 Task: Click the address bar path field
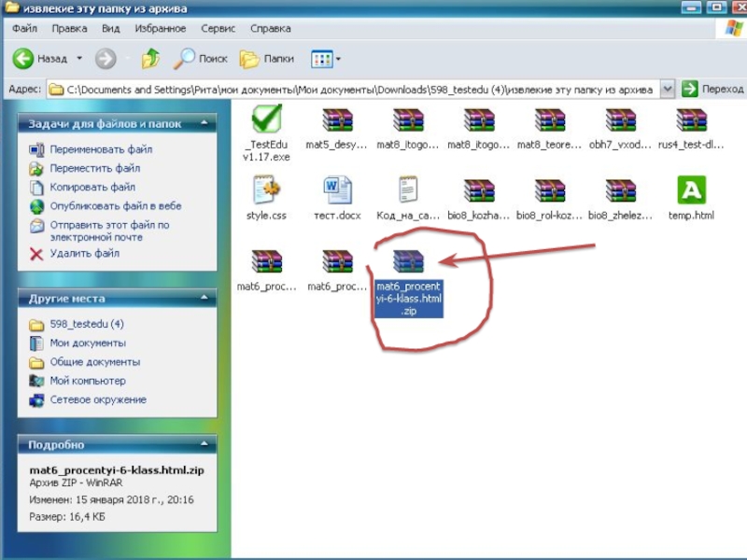click(355, 90)
